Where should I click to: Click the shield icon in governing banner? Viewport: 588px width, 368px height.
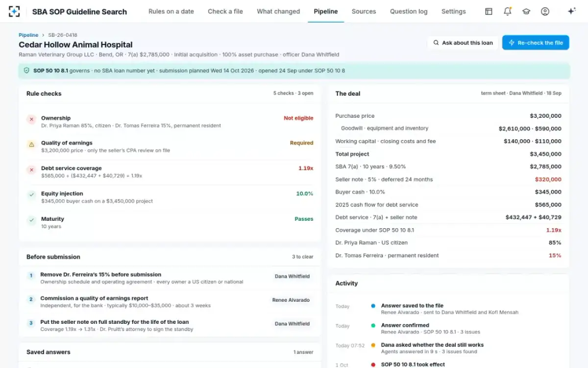pos(26,71)
